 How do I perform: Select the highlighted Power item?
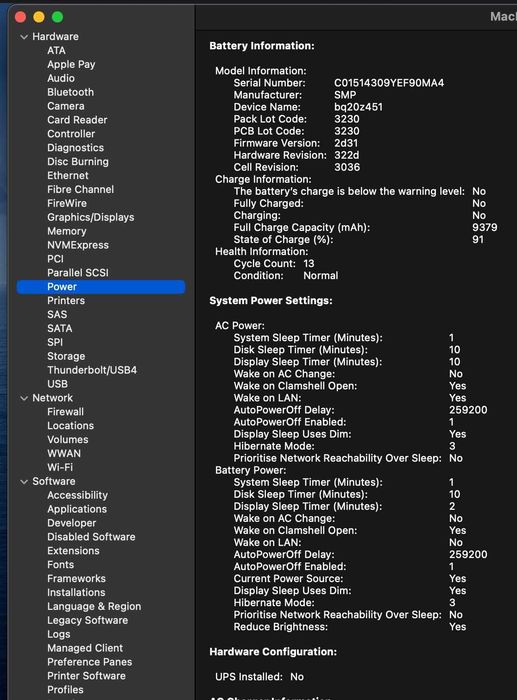pyautogui.click(x=101, y=287)
